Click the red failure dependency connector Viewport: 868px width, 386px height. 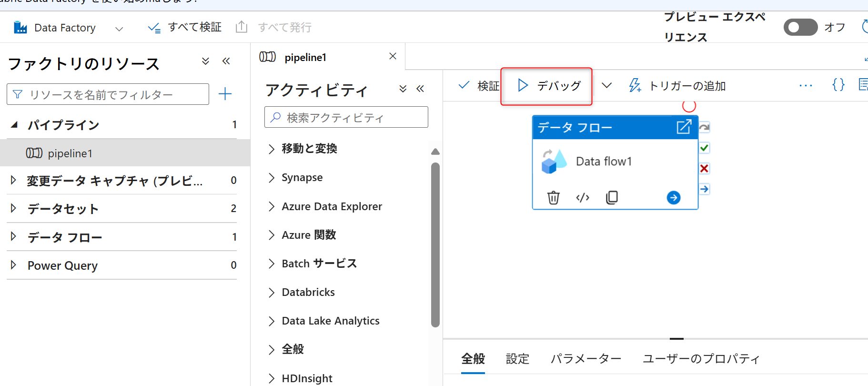[704, 168]
